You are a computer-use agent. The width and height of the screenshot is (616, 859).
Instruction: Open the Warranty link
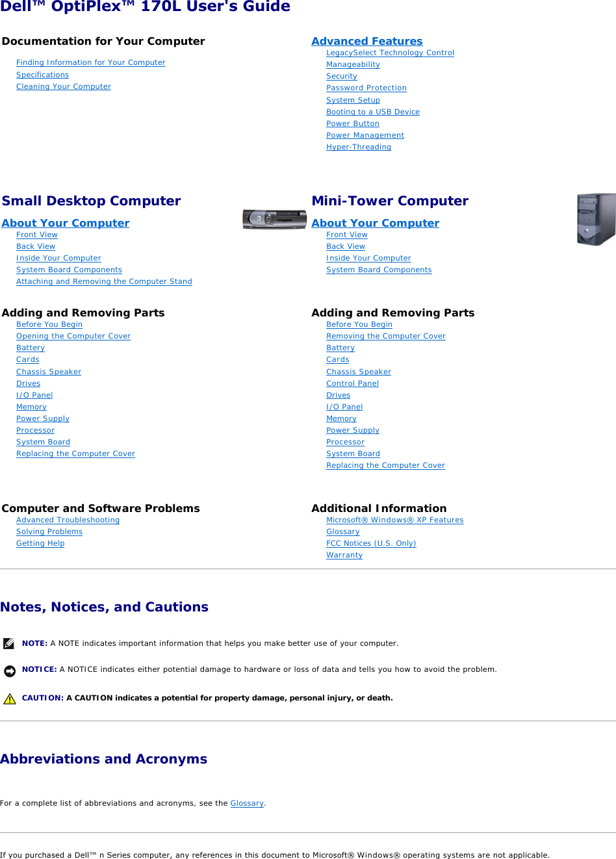pos(344,555)
